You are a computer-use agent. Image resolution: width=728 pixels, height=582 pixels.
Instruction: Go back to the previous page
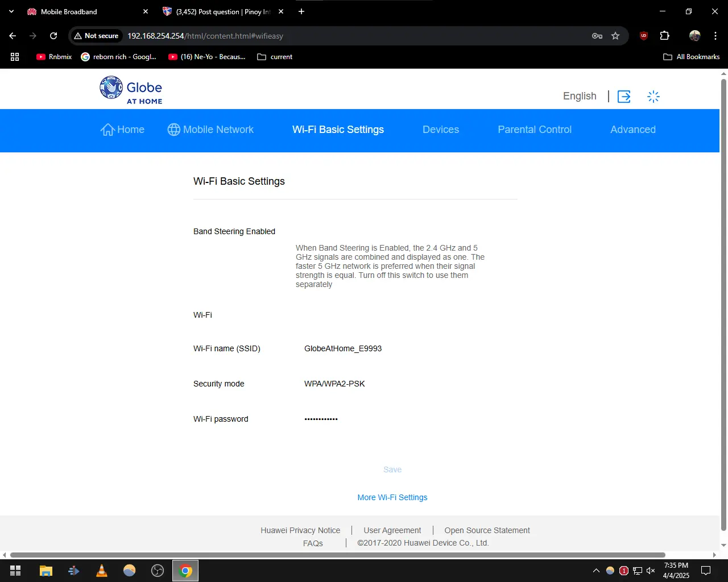13,36
